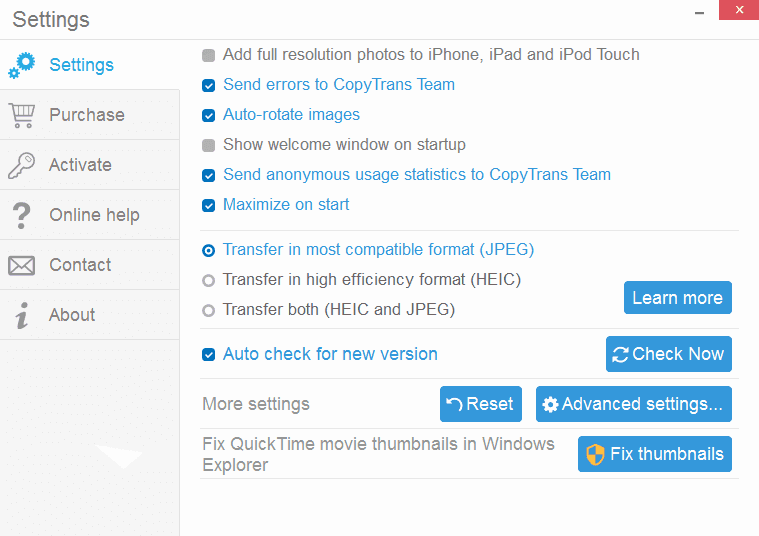This screenshot has width=759, height=536.
Task: Click the Contact envelope icon
Action: point(21,265)
